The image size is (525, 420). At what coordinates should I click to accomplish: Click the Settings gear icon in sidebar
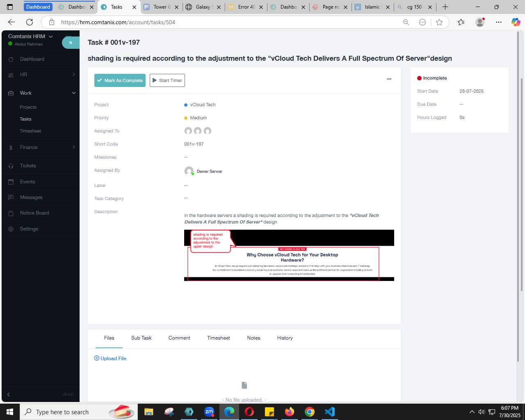tap(11, 229)
